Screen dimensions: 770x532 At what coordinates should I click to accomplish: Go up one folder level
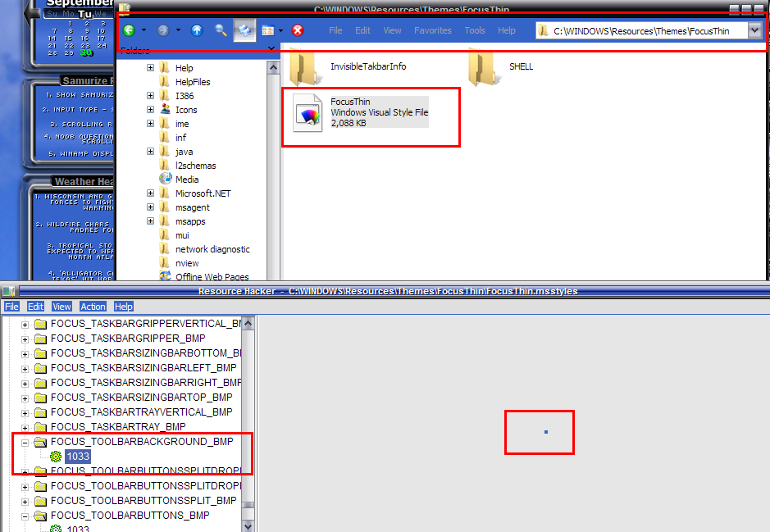pyautogui.click(x=197, y=30)
